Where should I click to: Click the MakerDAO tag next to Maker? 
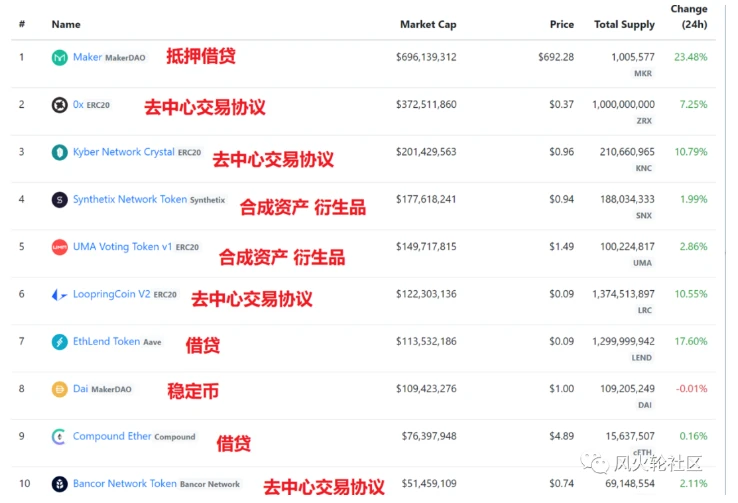tap(125, 58)
